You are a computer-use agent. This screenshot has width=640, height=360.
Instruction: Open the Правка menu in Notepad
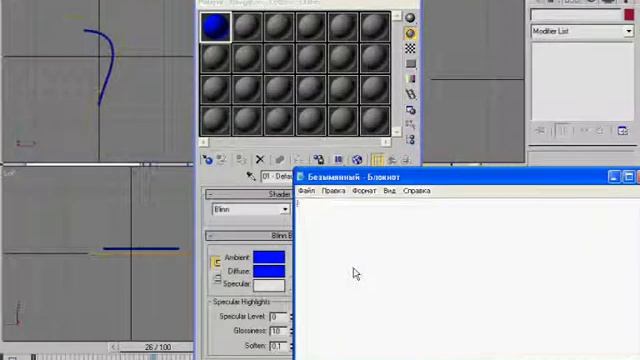point(333,191)
